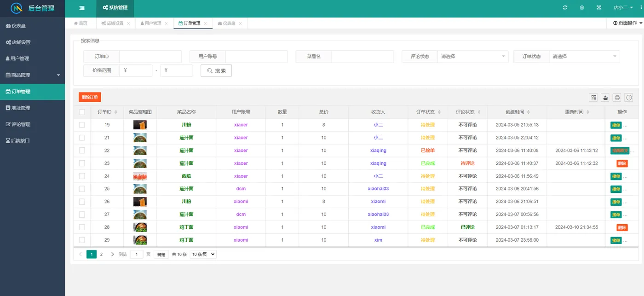644x296 pixels.
Task: Switch to the 首页 tab
Action: click(x=80, y=23)
